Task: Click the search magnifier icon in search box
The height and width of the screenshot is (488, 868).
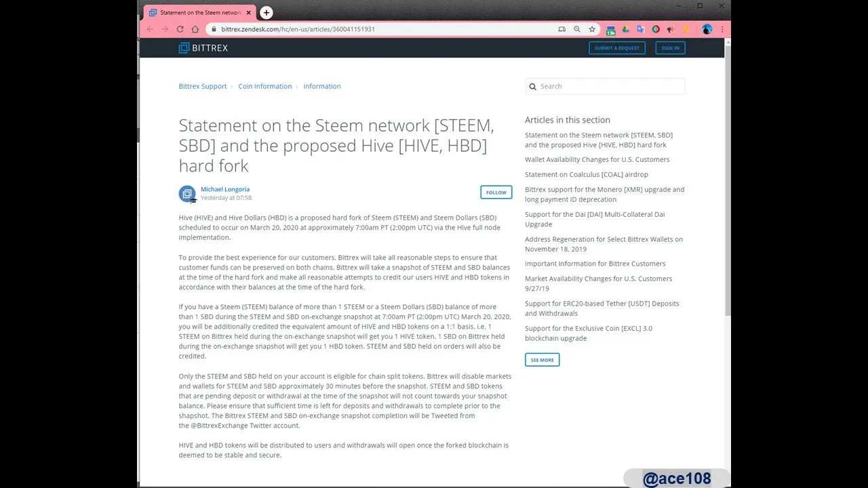Action: pos(532,86)
